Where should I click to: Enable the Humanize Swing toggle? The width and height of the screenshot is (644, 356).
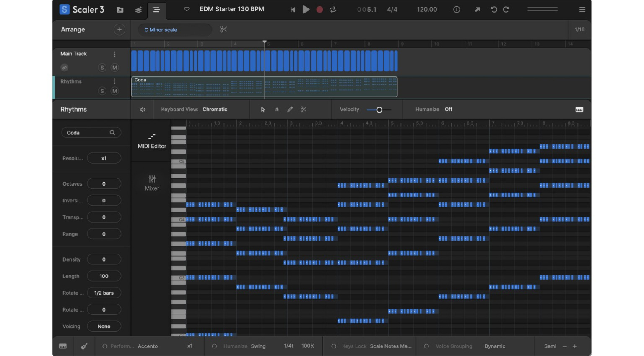tap(214, 346)
